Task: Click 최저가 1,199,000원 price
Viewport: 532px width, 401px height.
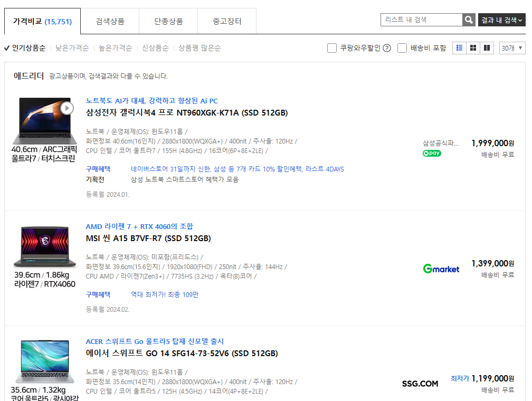Action: point(482,378)
